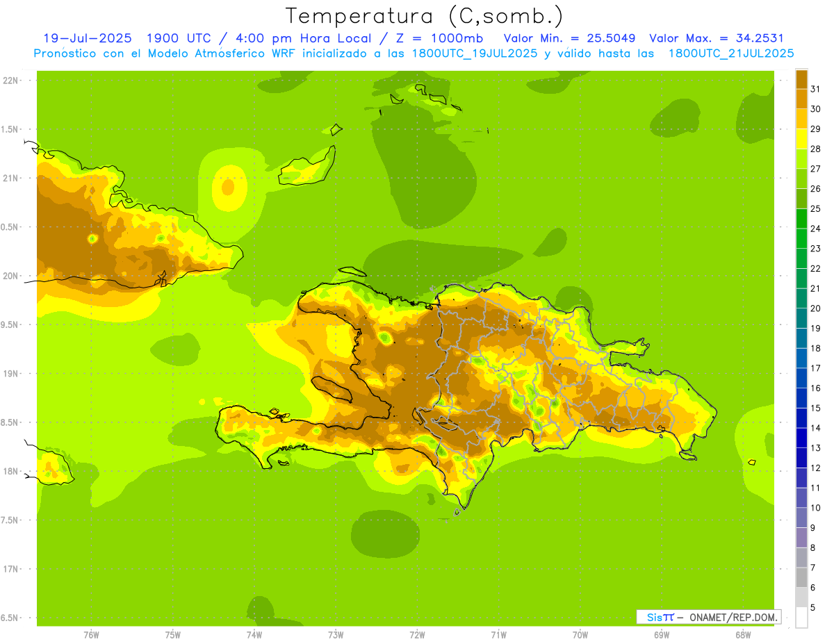Click green legend swatch between 26 and 27
The height and width of the screenshot is (644, 834).
click(801, 178)
